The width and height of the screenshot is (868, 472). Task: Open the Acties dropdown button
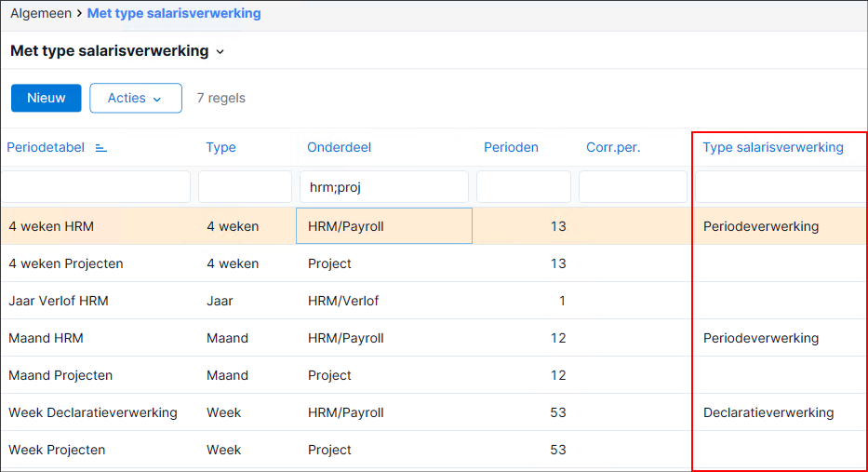136,98
